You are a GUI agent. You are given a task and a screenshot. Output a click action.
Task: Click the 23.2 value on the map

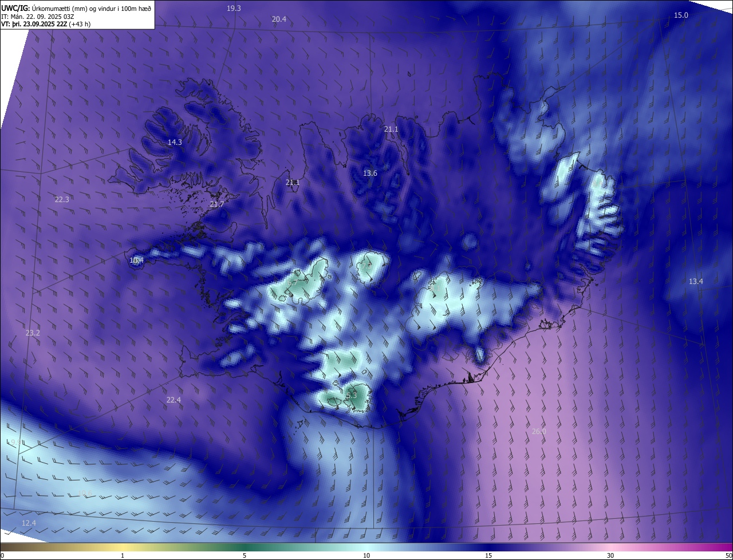pyautogui.click(x=33, y=333)
